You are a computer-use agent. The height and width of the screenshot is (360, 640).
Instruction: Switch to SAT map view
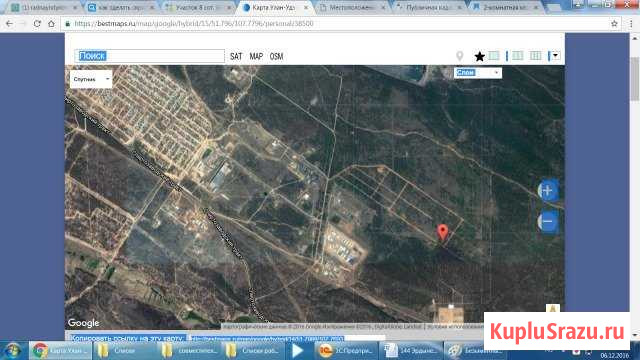(236, 56)
